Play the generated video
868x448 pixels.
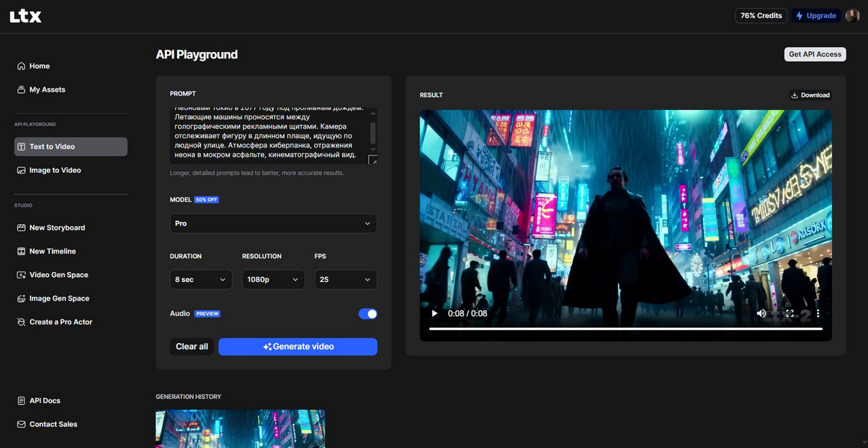[x=435, y=314]
